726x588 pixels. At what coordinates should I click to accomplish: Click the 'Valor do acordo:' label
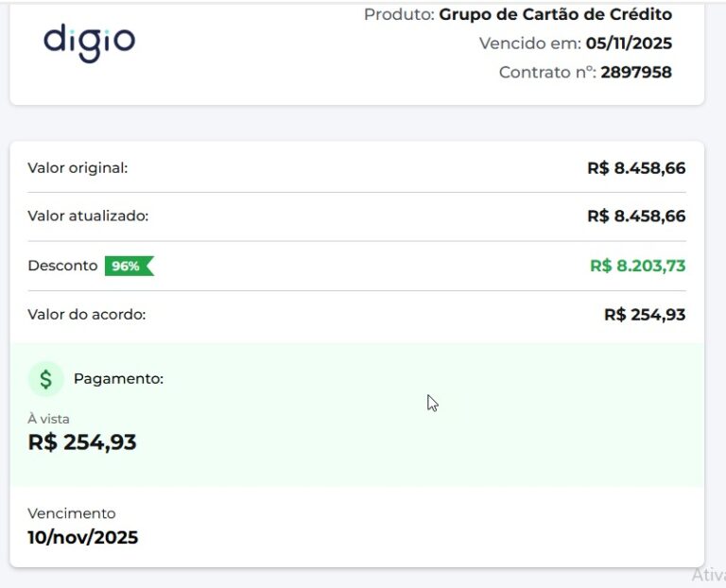(87, 315)
